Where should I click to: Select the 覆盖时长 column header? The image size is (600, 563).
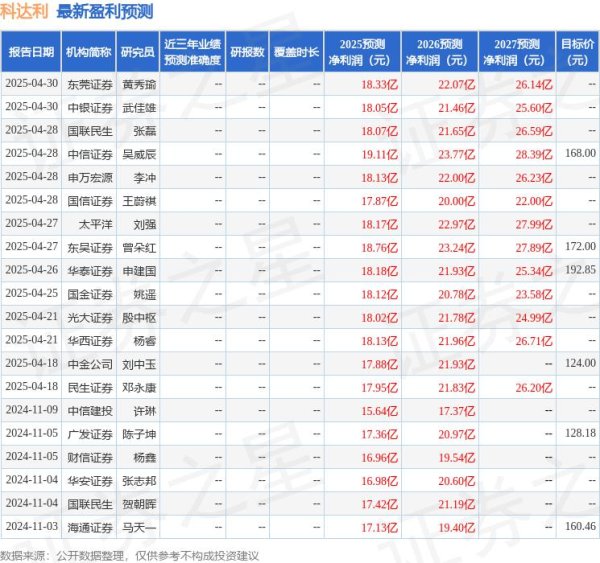(297, 52)
